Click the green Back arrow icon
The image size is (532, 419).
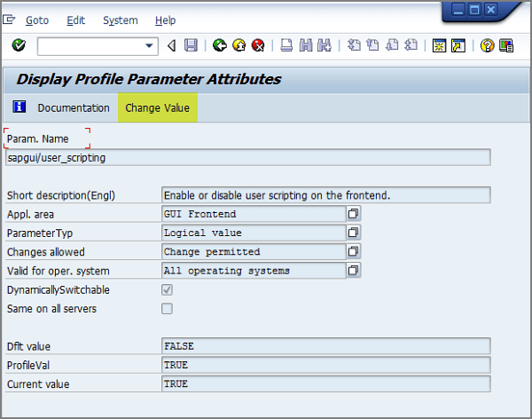220,45
